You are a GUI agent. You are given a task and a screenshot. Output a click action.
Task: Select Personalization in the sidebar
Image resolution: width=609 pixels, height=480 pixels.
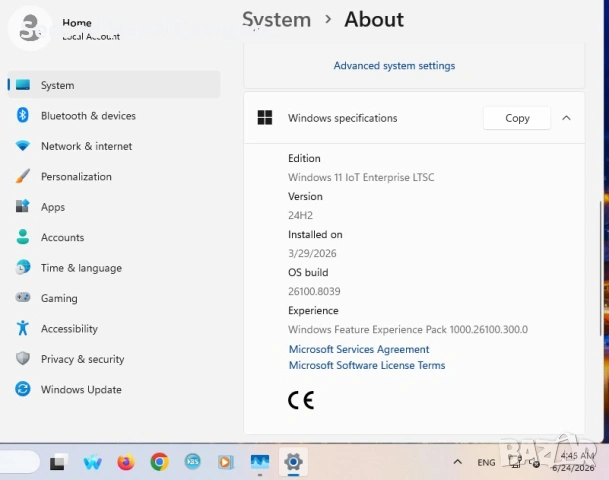point(114,177)
